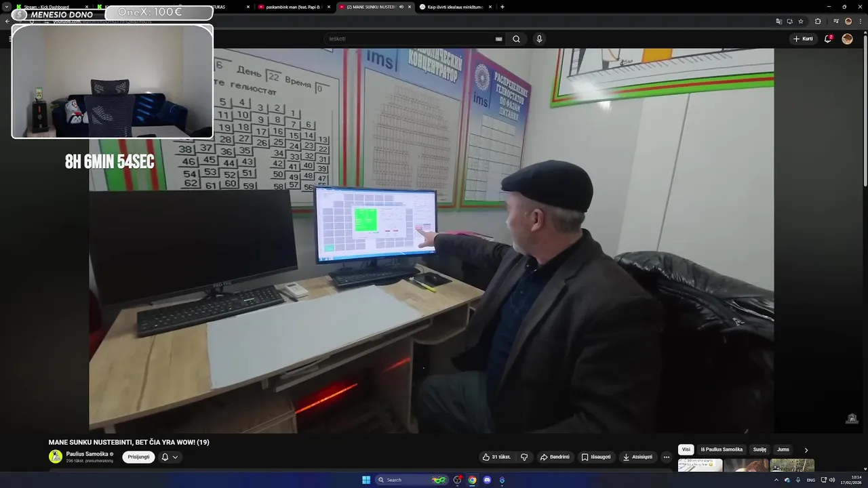The width and height of the screenshot is (868, 488).
Task: Select the Visi filter chip
Action: [x=686, y=449]
